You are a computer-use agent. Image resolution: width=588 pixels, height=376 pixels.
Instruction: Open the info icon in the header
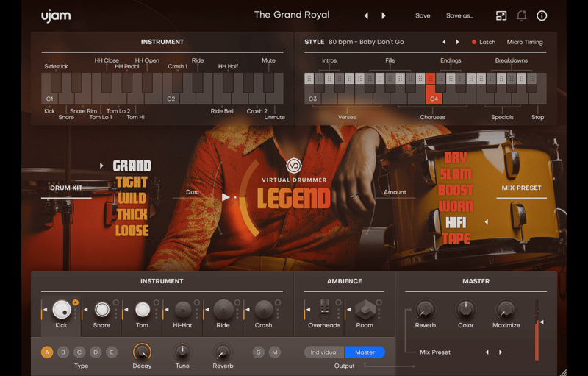[x=542, y=15]
